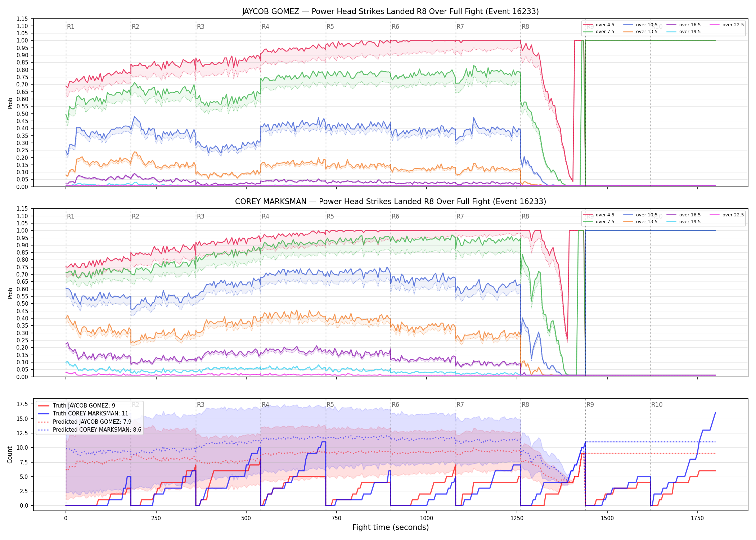Image resolution: width=756 pixels, height=540 pixels.
Task: Click 'Predicted JAYCOB GOMEZ: 7.9' legend entry
Action: coord(85,422)
